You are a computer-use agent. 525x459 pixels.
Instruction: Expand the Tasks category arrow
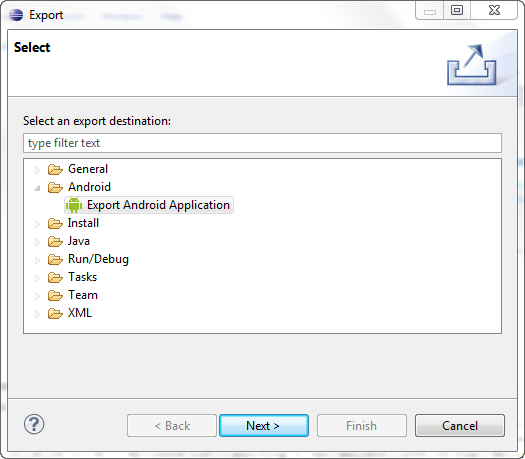37,278
